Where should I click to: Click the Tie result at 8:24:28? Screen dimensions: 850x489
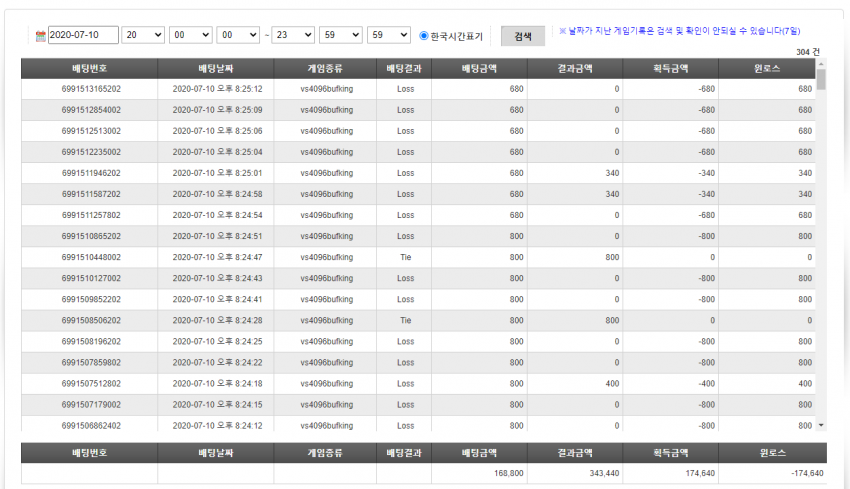(405, 320)
